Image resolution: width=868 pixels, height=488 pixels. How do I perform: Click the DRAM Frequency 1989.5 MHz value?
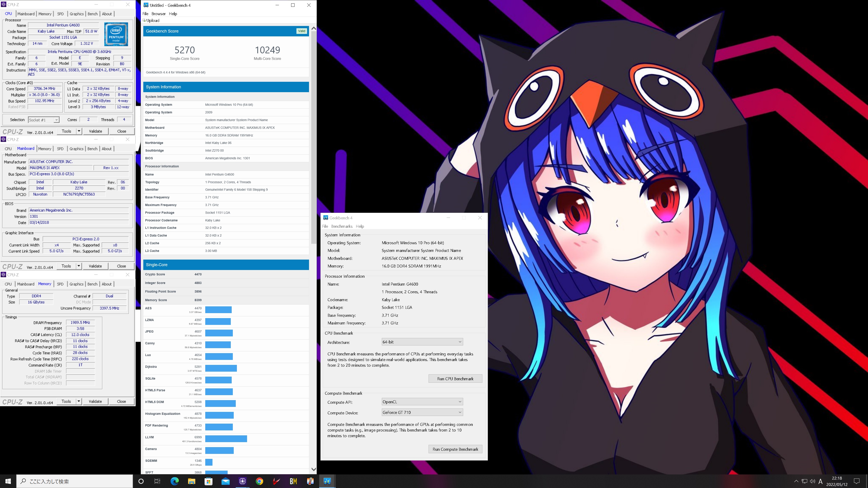80,322
